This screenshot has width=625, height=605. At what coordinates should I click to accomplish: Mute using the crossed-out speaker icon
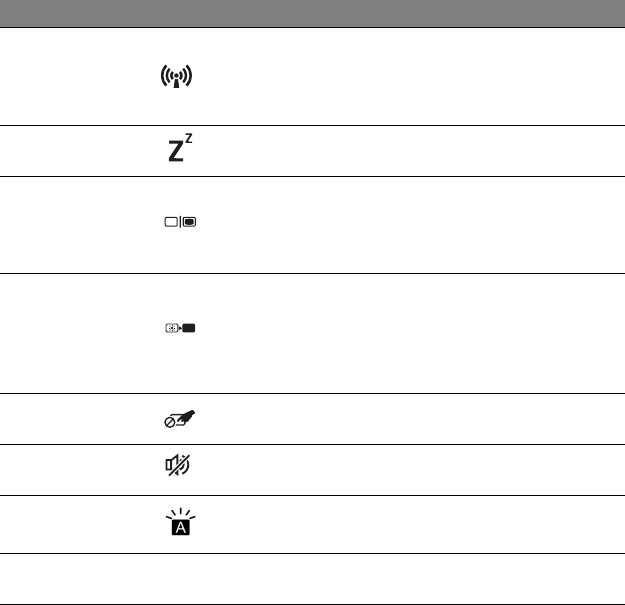[x=178, y=469]
